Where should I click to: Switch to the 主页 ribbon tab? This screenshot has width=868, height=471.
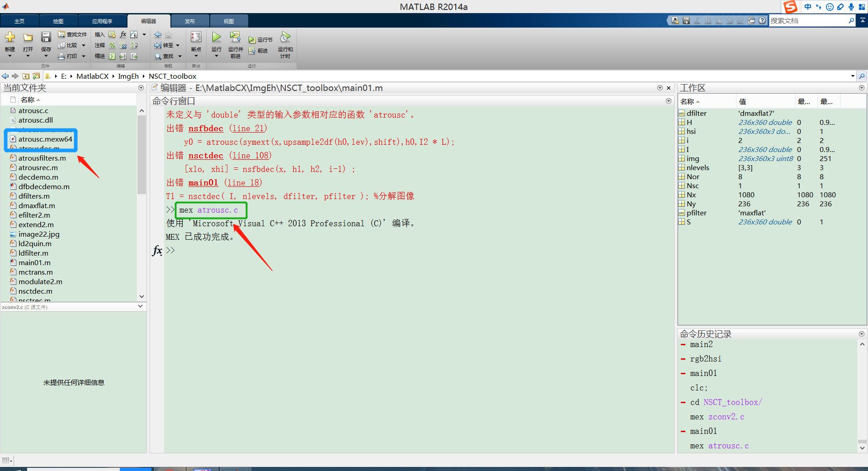(19, 21)
